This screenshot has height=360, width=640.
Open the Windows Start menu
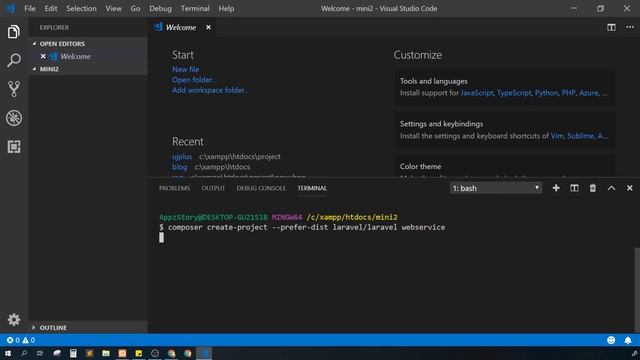click(x=8, y=353)
